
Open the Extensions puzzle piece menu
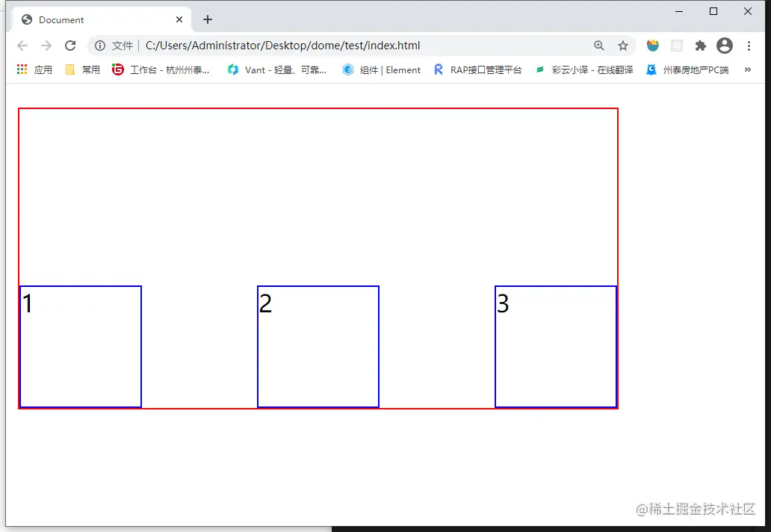point(700,46)
